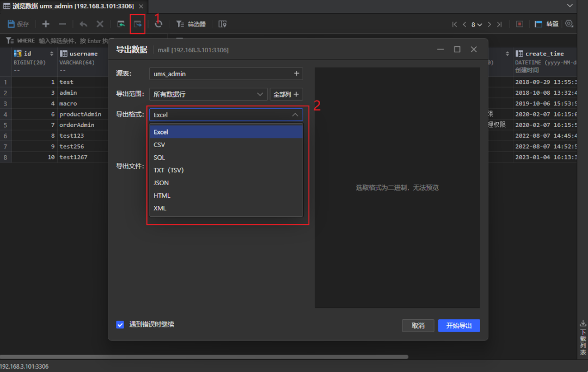Add a new row with plus icon

(x=46, y=24)
